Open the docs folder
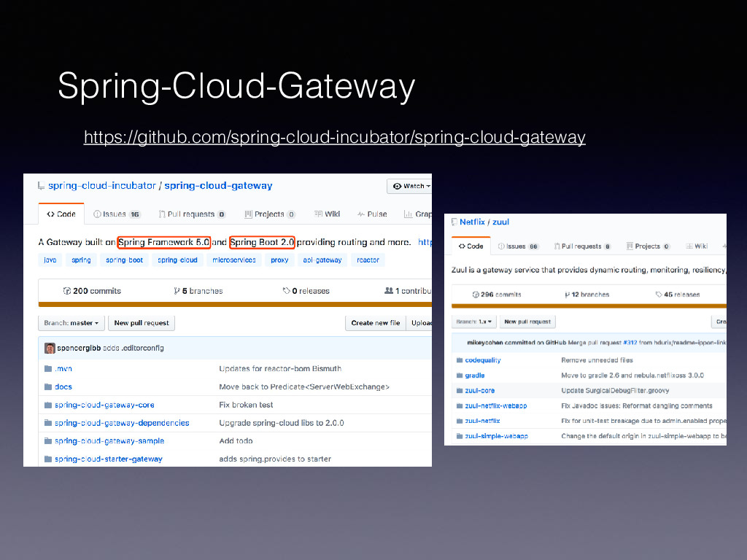This screenshot has width=747, height=560. click(x=63, y=386)
